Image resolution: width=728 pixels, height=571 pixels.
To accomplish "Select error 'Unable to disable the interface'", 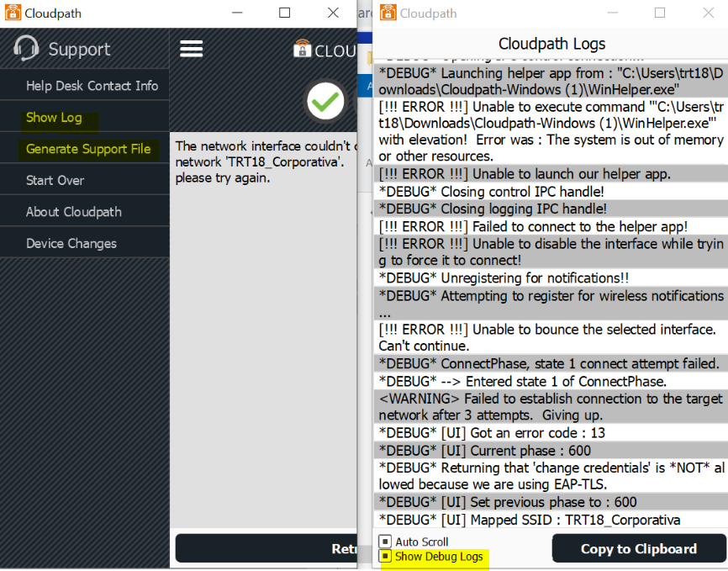I will coord(550,251).
